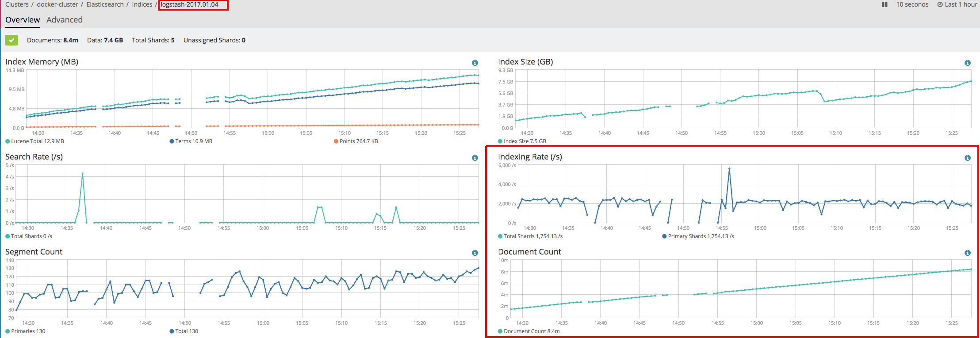Toggle Indexing Rate Total Shards 1,754.13 /s legend
This screenshot has height=338, width=980.
click(x=531, y=236)
